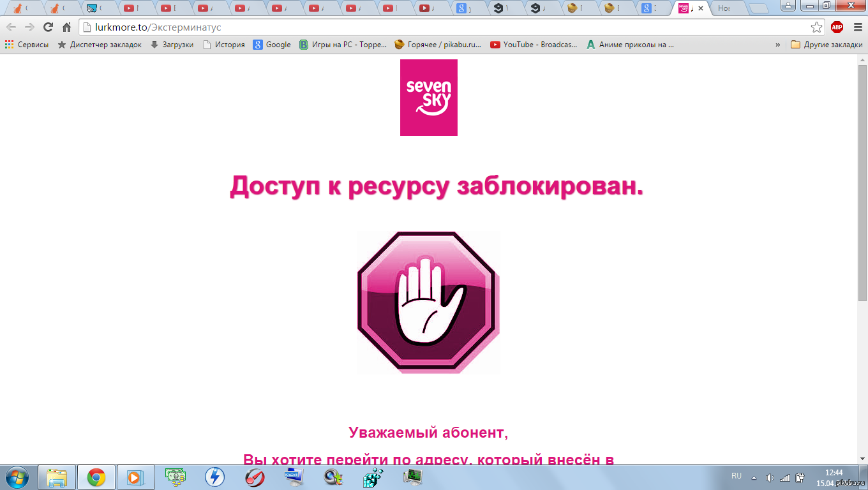
Task: Click the address bar with lurkmore.to URL
Action: point(447,27)
